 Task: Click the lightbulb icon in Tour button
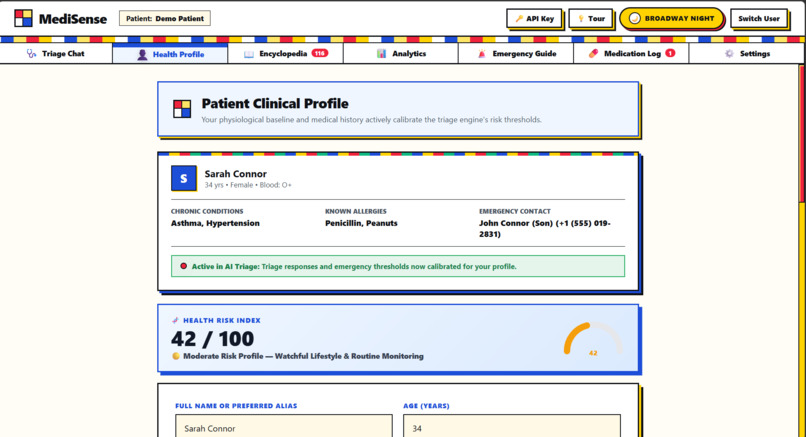[581, 19]
